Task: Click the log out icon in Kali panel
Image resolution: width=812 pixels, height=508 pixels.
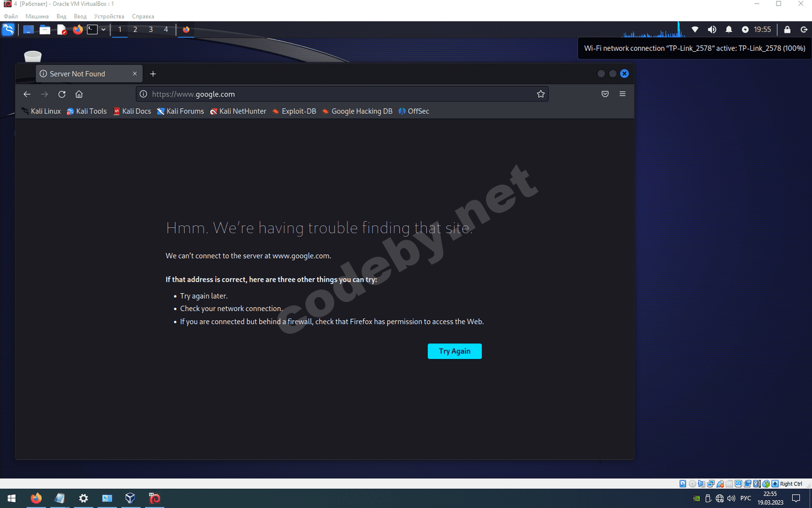Action: click(x=804, y=29)
